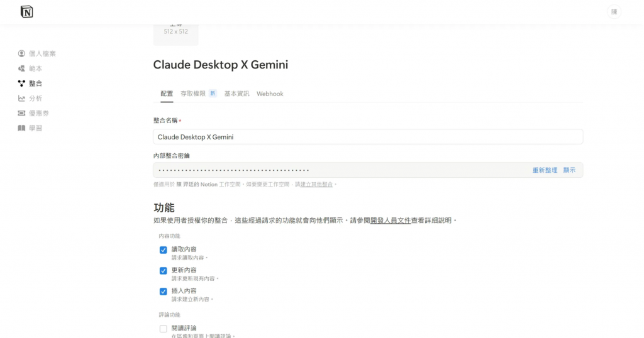Screen dimensions: 644x338
Task: Click the Claude Desktop X Gemini heading
Action: [221, 65]
